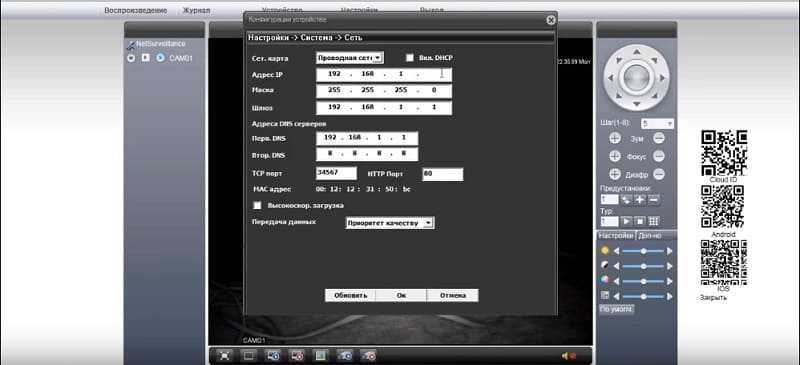The image size is (800, 365).
Task: Click the Закрыть link under QR codes
Action: point(713,297)
